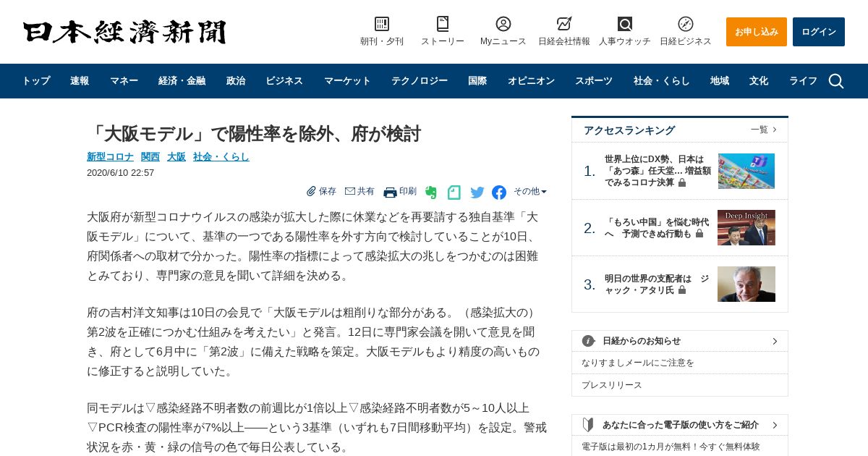Click the 電子版の使い方 book icon
The width and height of the screenshot is (868, 456).
click(588, 425)
